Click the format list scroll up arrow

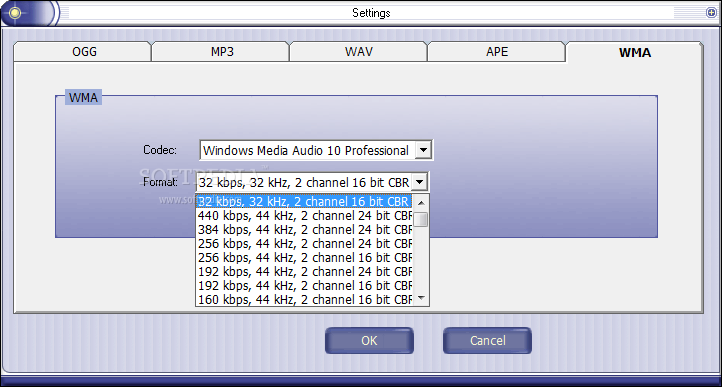(x=420, y=202)
